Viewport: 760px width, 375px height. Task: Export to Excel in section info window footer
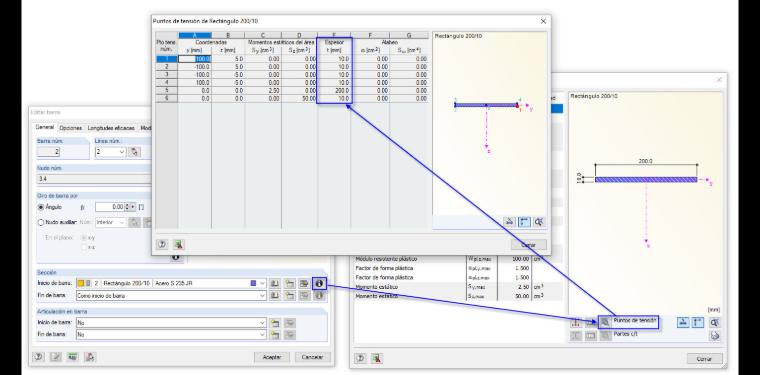pyautogui.click(x=377, y=359)
